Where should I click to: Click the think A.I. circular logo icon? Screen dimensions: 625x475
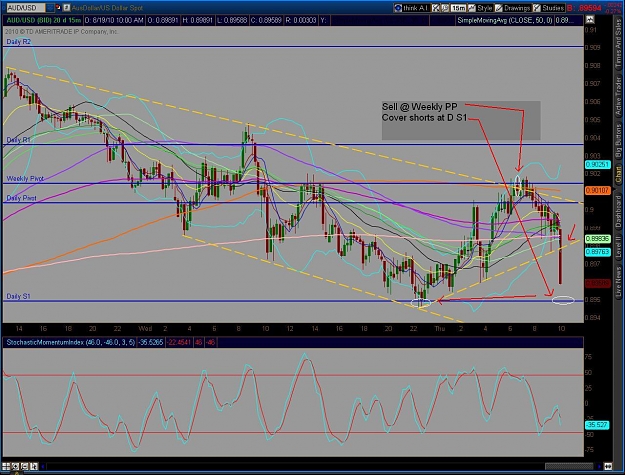(x=398, y=8)
